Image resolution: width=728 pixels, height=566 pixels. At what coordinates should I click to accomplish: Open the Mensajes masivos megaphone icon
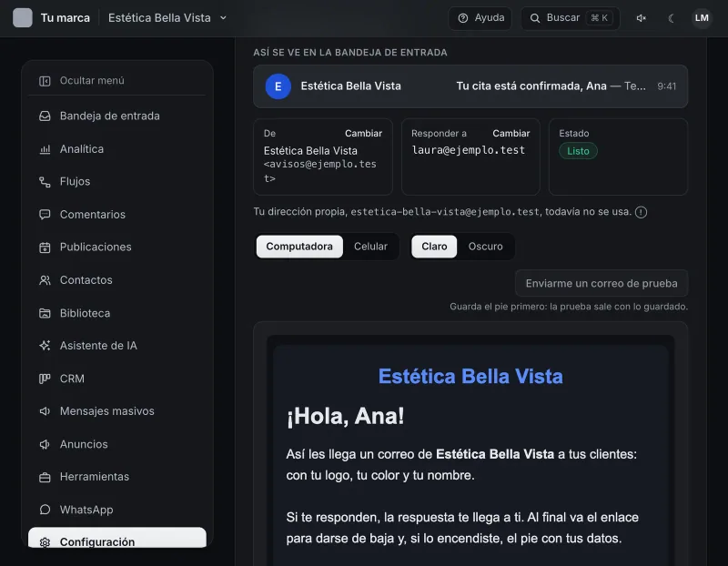tap(45, 411)
